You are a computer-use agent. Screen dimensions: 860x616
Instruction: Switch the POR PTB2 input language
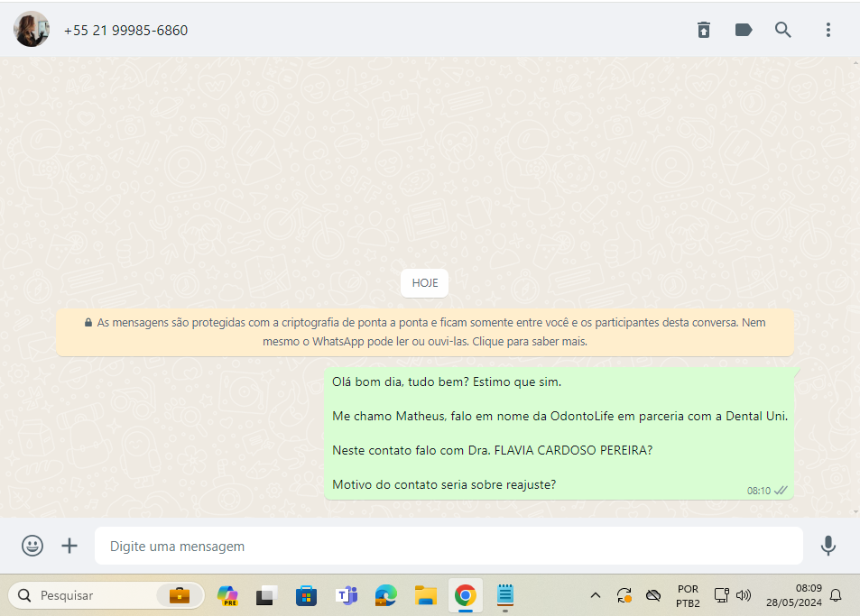point(688,596)
